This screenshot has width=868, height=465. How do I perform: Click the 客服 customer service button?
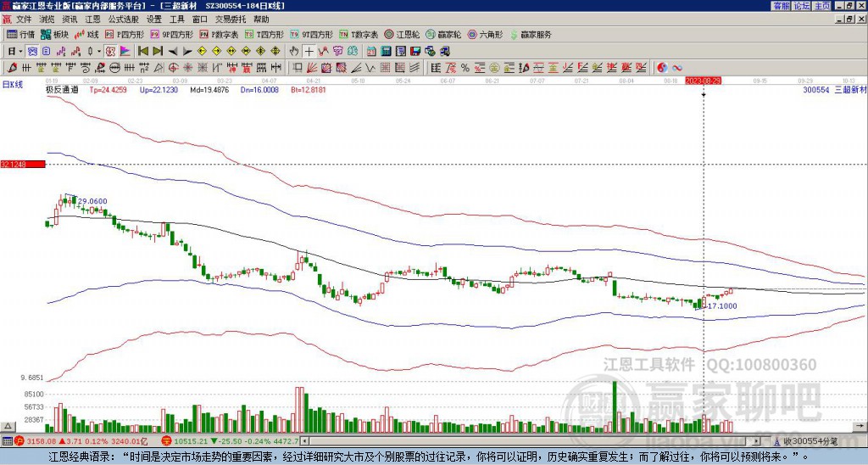click(781, 6)
